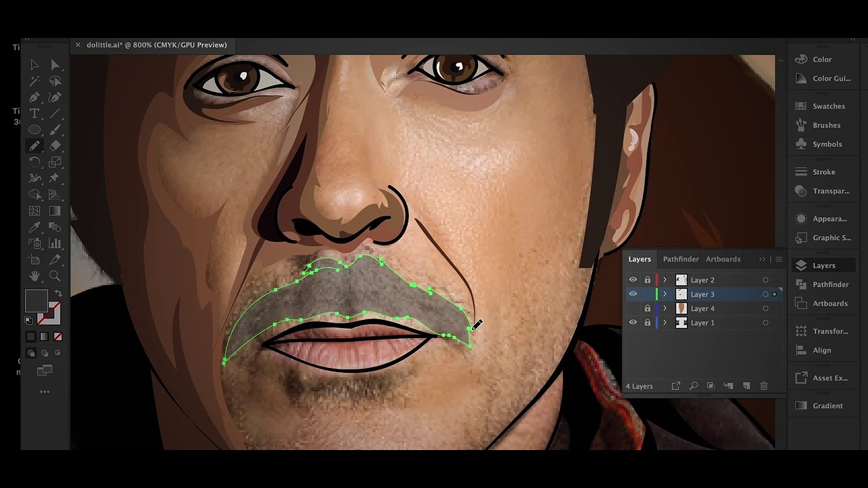Select the Eraser tool
The height and width of the screenshot is (488, 868).
click(55, 146)
